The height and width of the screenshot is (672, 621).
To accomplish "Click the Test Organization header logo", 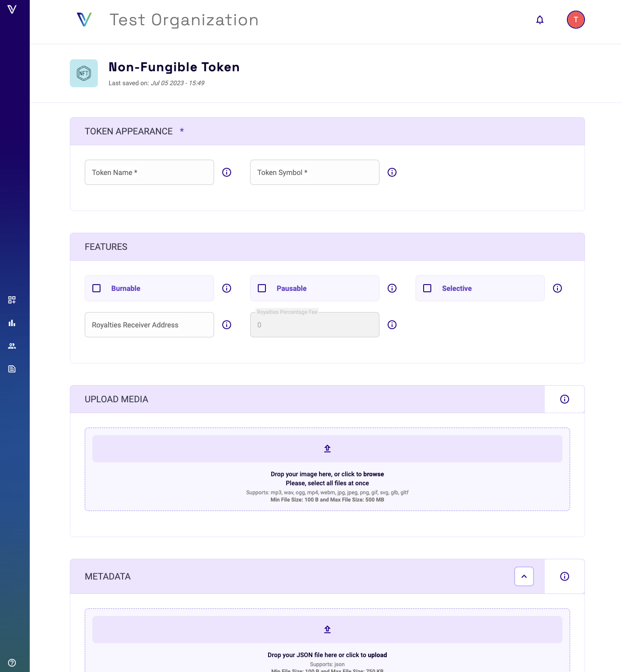I will pyautogui.click(x=84, y=20).
